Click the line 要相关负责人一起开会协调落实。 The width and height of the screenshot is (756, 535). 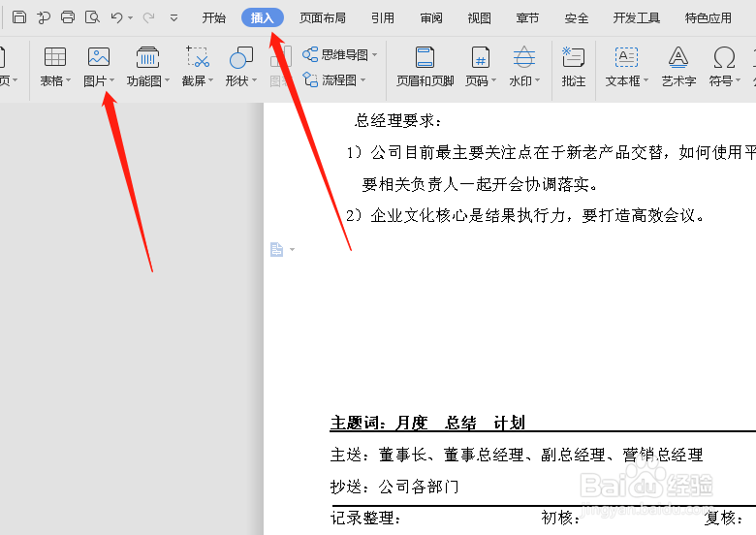[x=480, y=183]
